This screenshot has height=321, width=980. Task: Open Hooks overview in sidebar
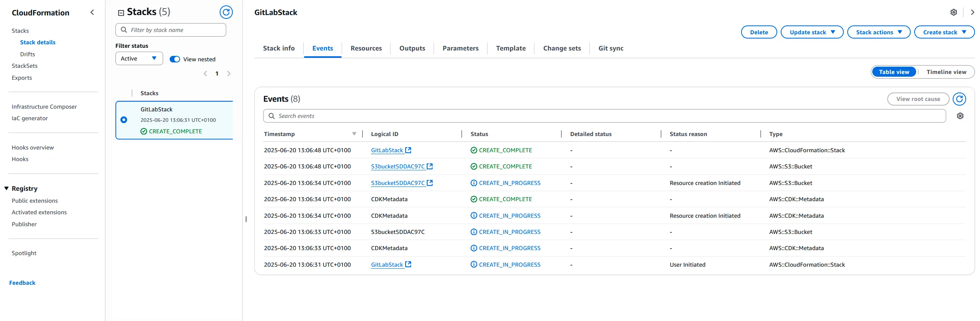[x=33, y=148]
